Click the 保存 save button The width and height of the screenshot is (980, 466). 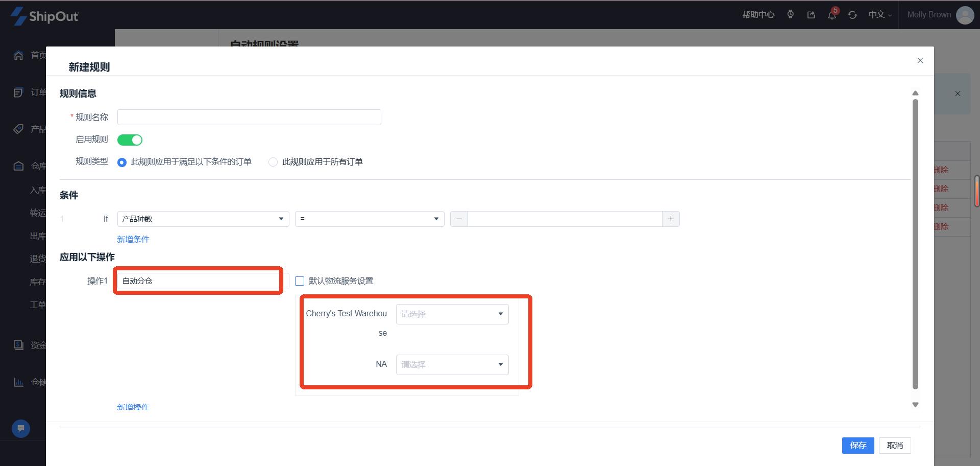click(x=857, y=445)
